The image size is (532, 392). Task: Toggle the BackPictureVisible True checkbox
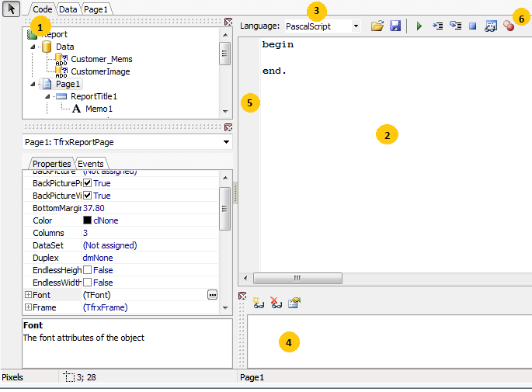pyautogui.click(x=87, y=196)
